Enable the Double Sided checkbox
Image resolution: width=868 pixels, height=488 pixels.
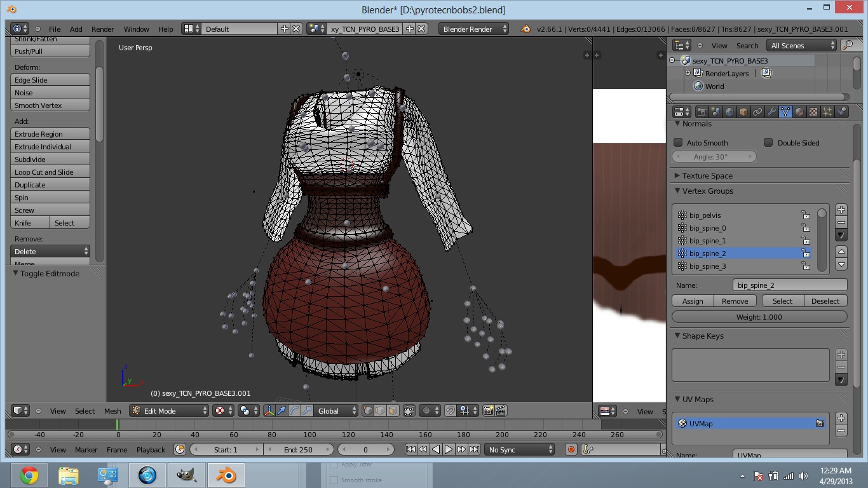tap(769, 142)
